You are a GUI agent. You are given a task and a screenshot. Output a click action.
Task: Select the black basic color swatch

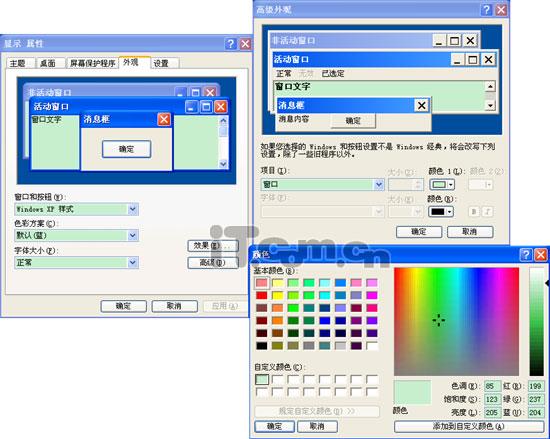pyautogui.click(x=261, y=346)
